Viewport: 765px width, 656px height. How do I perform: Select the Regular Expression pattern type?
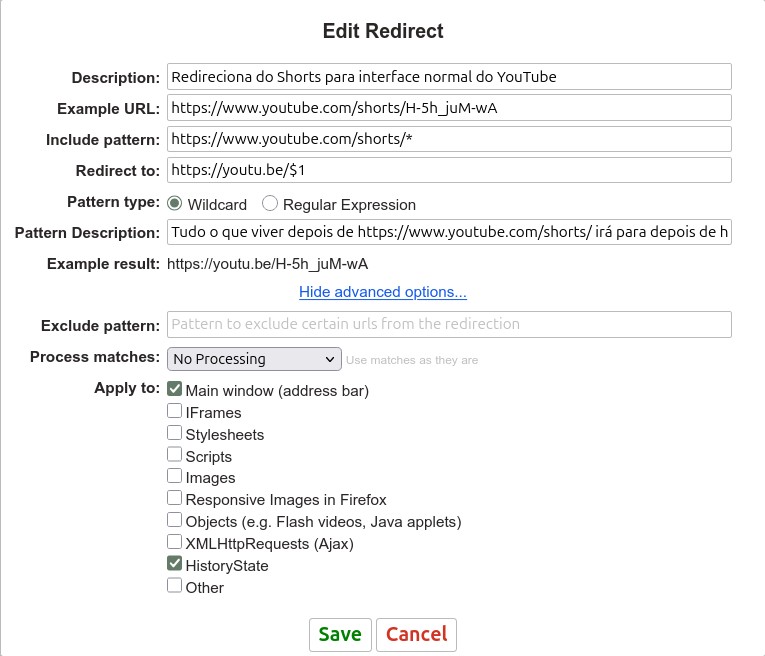(x=270, y=204)
